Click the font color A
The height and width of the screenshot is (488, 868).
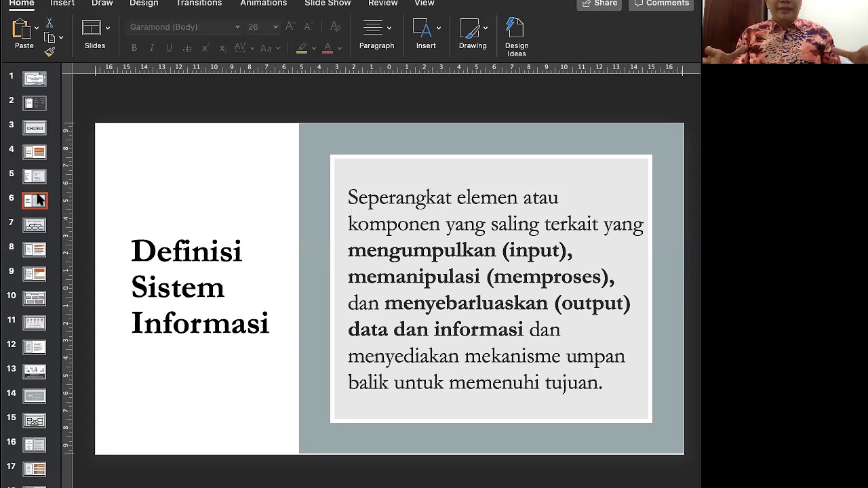328,48
